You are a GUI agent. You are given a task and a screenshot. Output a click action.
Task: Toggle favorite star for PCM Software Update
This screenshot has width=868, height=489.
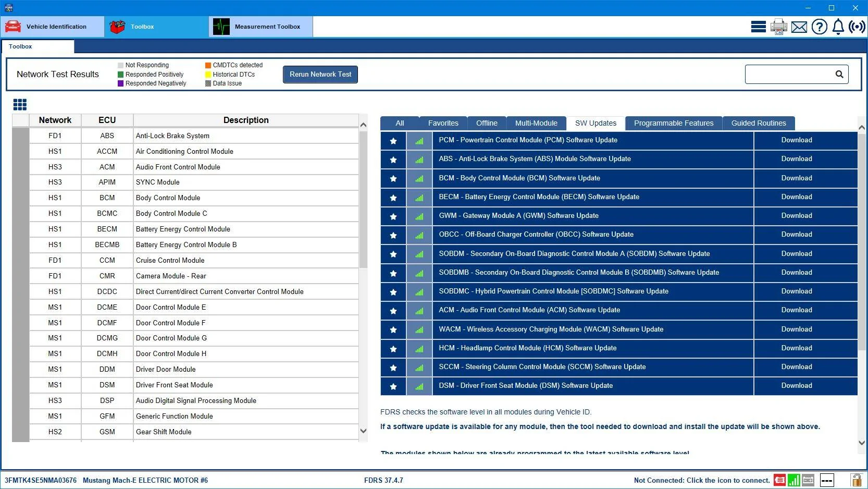(393, 141)
